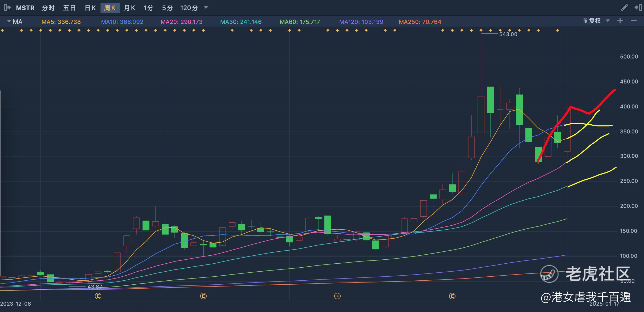Expand the interval dropdown arrow after 120分
The width and height of the screenshot is (644, 312).
(x=206, y=7)
